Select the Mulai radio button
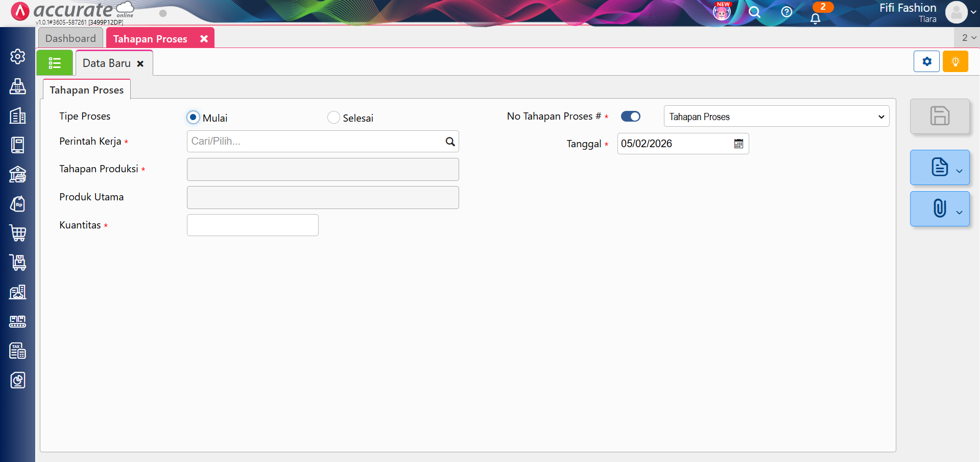The width and height of the screenshot is (980, 462). (193, 118)
